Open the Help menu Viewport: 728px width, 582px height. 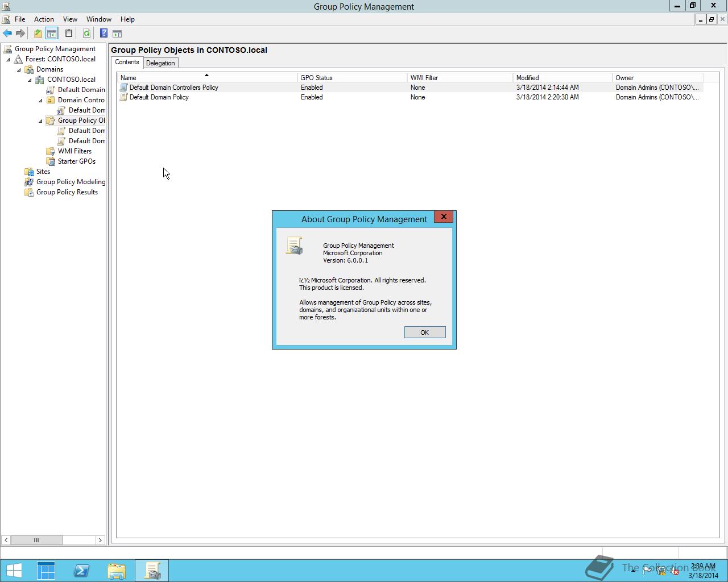coord(127,19)
